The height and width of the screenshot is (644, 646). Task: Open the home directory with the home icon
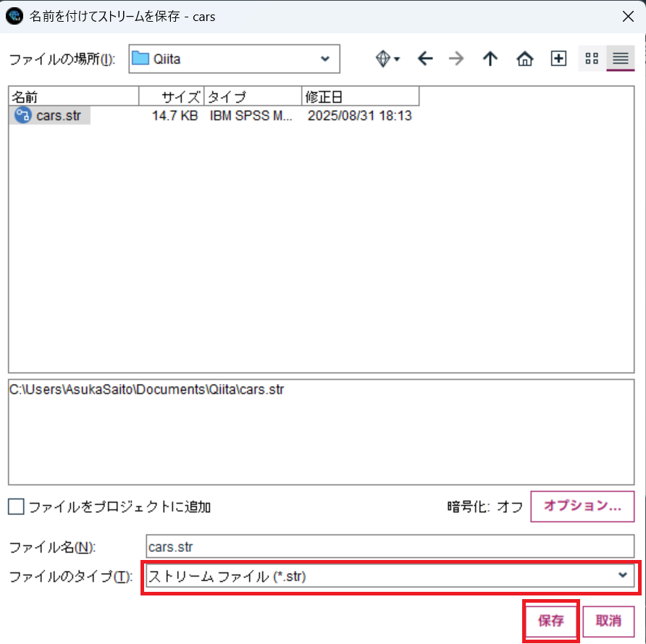[x=524, y=59]
